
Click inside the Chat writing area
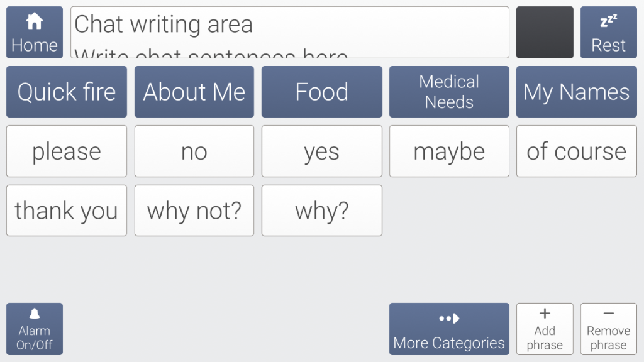coord(289,33)
